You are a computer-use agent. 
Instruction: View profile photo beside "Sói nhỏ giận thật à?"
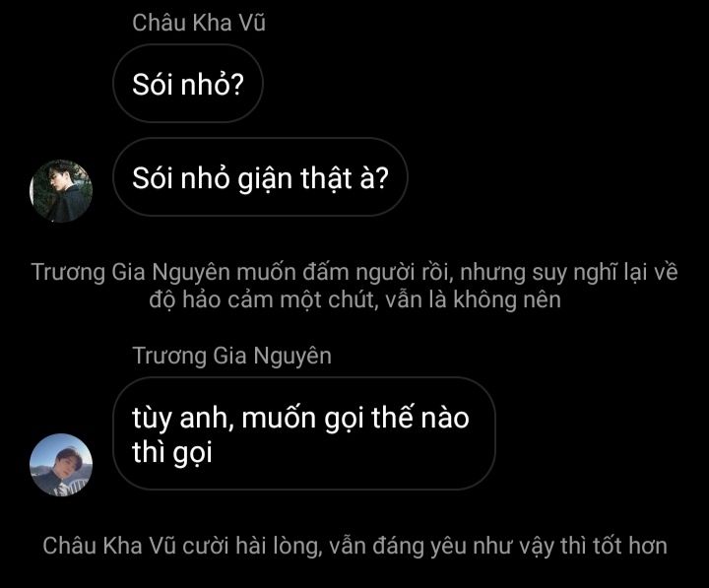[x=61, y=191]
